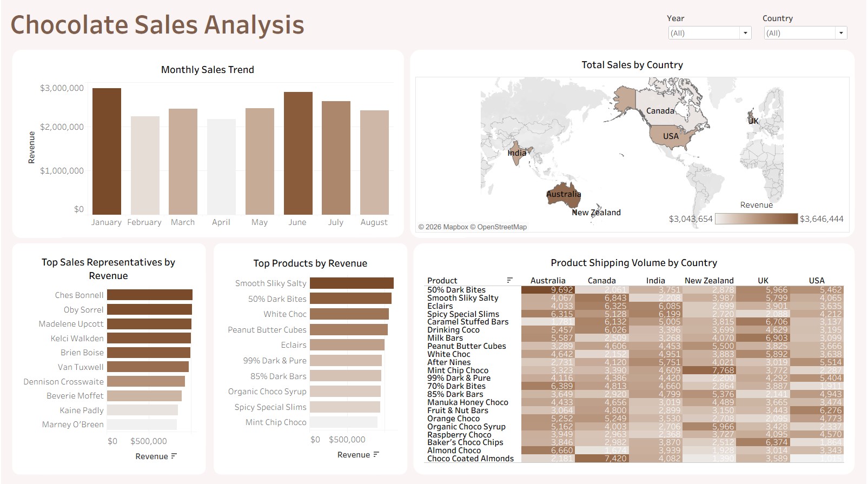The image size is (868, 484).
Task: Click the 7,768 cell for Mint Chip Choco
Action: pyautogui.click(x=709, y=370)
